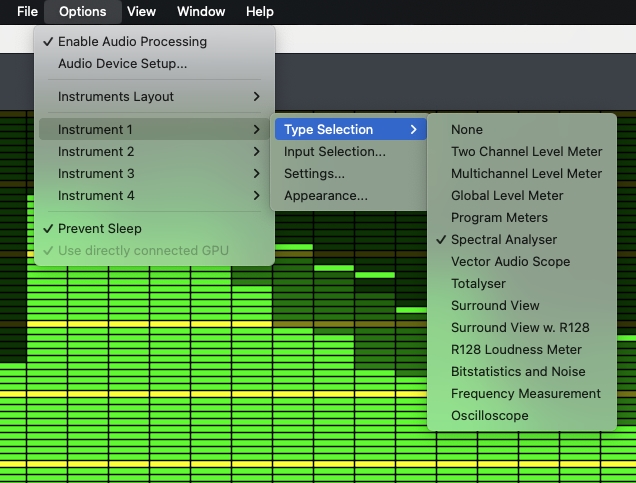This screenshot has width=636, height=483.
Task: Open Instrument 1 Settings
Action: coord(350,174)
